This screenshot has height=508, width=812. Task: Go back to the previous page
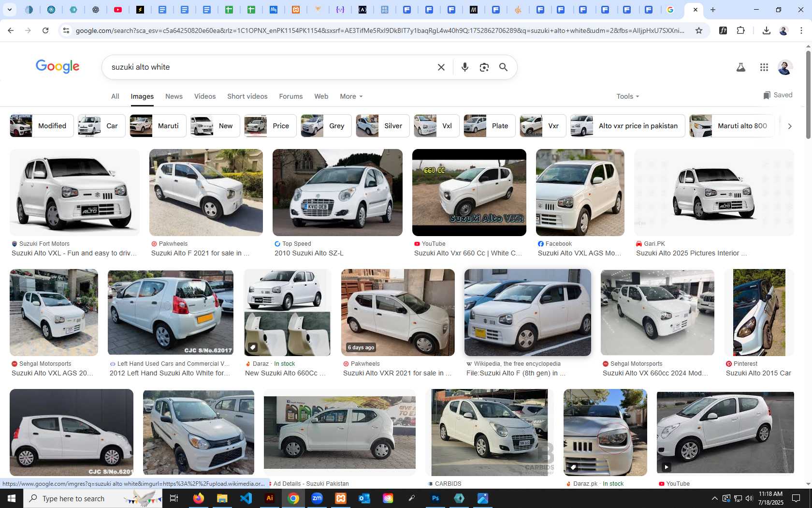pos(11,30)
